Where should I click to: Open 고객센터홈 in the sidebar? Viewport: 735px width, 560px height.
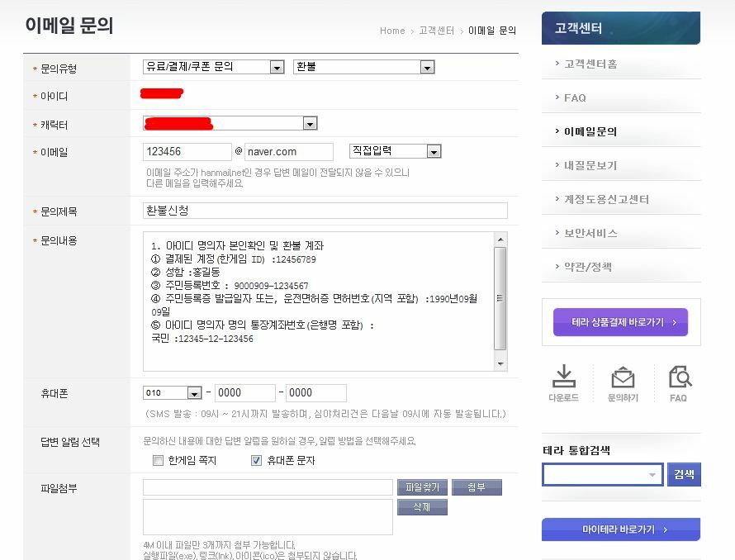click(x=590, y=64)
